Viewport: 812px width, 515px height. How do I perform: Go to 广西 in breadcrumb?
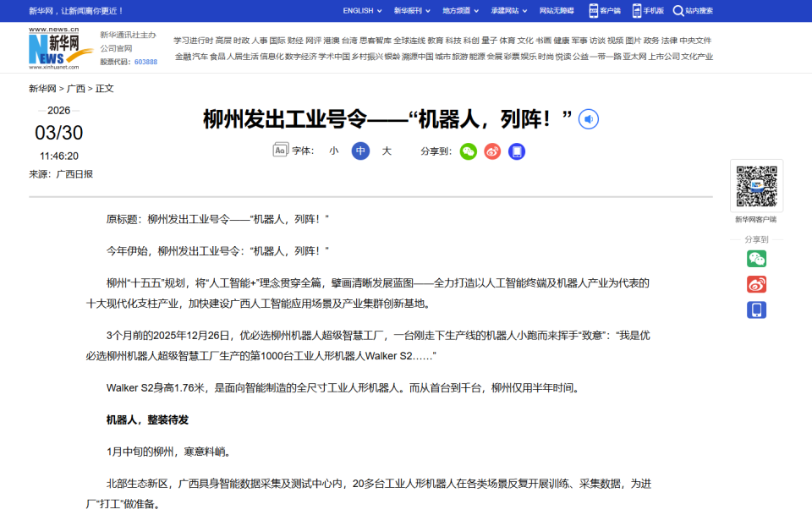(75, 89)
